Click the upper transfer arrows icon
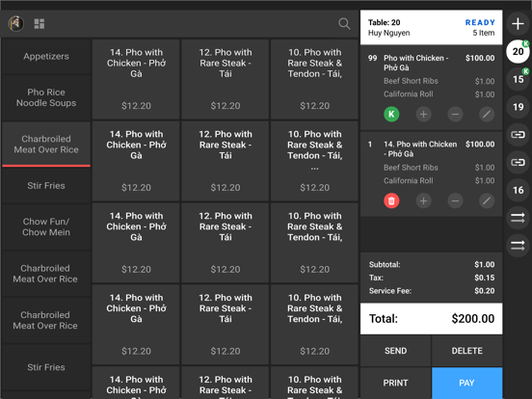The width and height of the screenshot is (532, 399). pos(518,218)
